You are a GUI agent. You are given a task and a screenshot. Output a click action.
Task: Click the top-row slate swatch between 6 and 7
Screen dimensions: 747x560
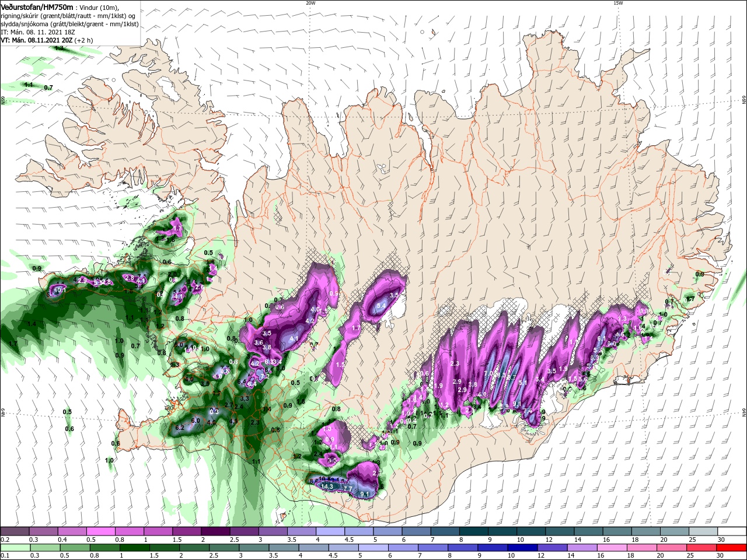416,531
